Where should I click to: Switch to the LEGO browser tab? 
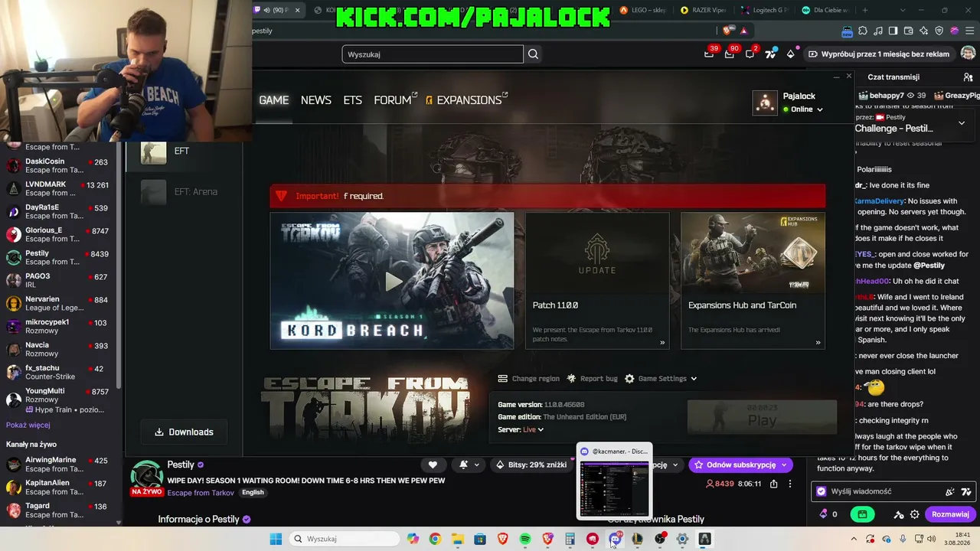point(645,10)
